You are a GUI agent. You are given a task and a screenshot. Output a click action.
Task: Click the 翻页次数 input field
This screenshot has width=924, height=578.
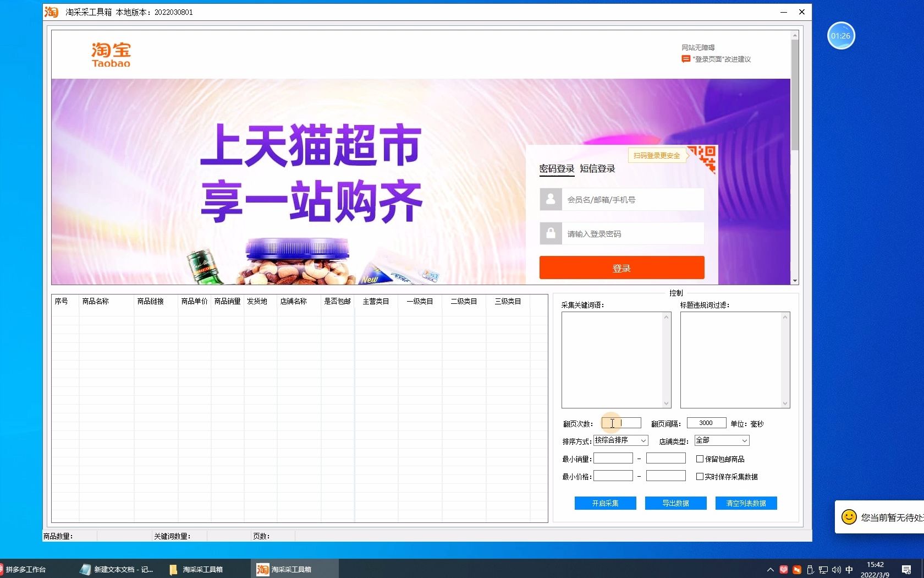[x=621, y=423]
